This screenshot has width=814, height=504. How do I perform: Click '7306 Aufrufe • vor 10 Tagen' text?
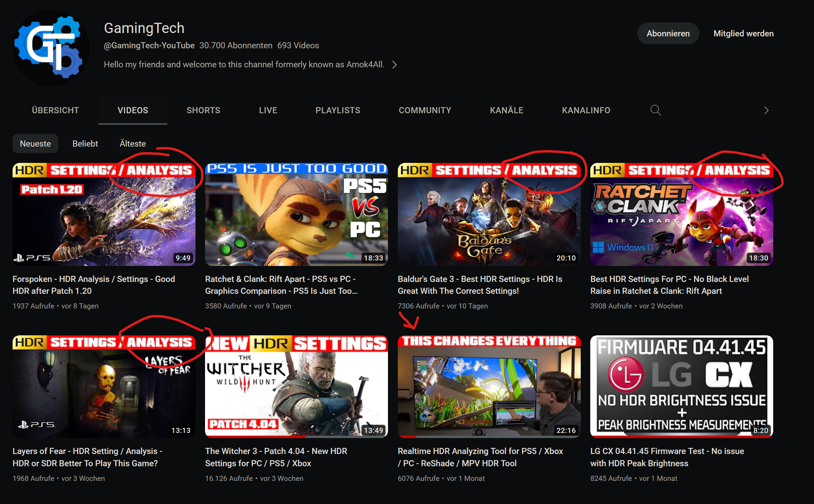(x=443, y=306)
